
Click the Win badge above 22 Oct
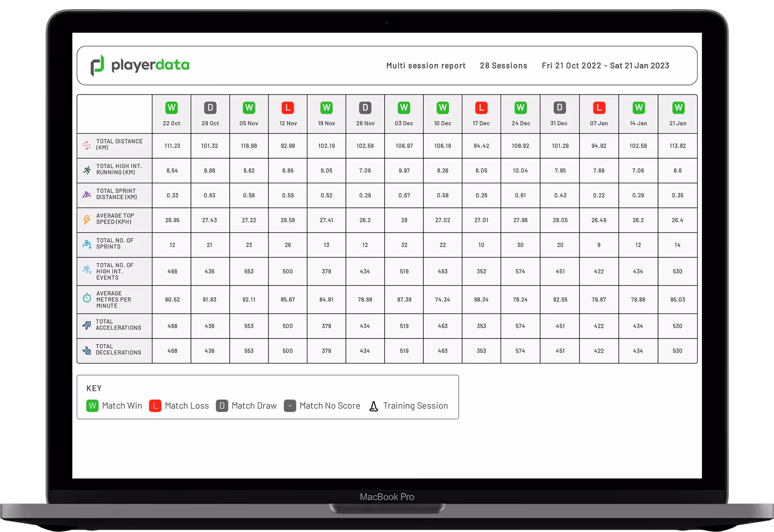[172, 107]
